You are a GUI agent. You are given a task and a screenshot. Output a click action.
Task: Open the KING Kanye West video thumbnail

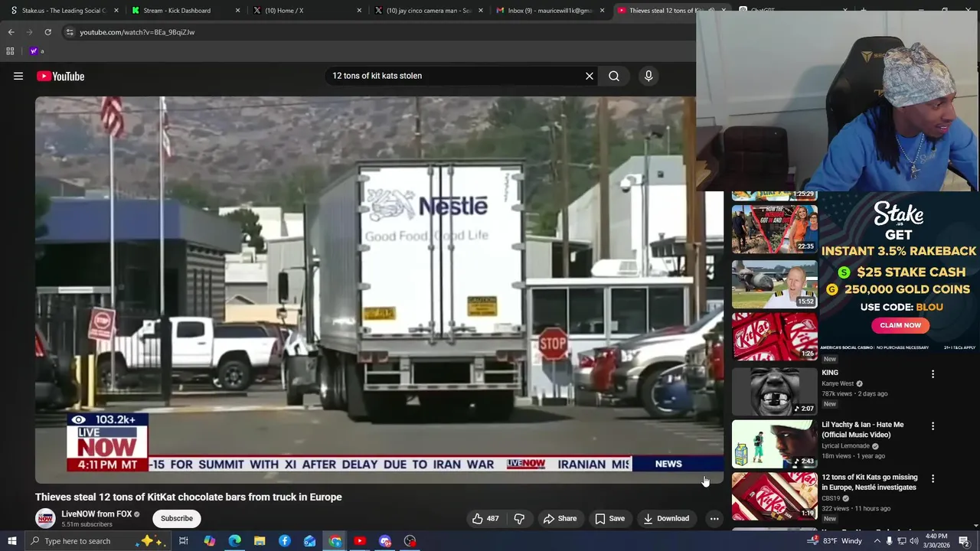[774, 391]
